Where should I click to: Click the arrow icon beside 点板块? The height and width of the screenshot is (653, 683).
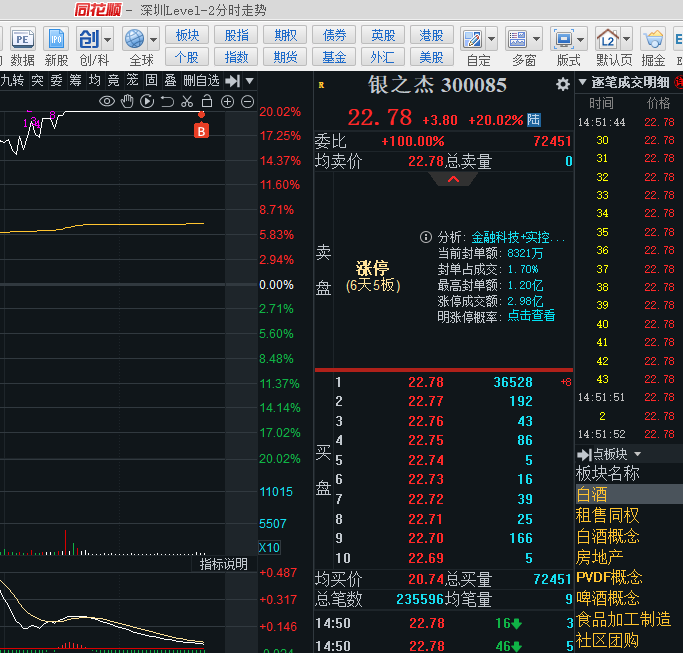(584, 454)
